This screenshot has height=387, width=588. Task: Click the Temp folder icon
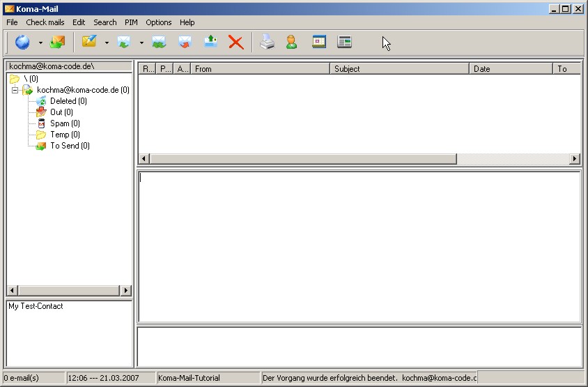coord(41,135)
